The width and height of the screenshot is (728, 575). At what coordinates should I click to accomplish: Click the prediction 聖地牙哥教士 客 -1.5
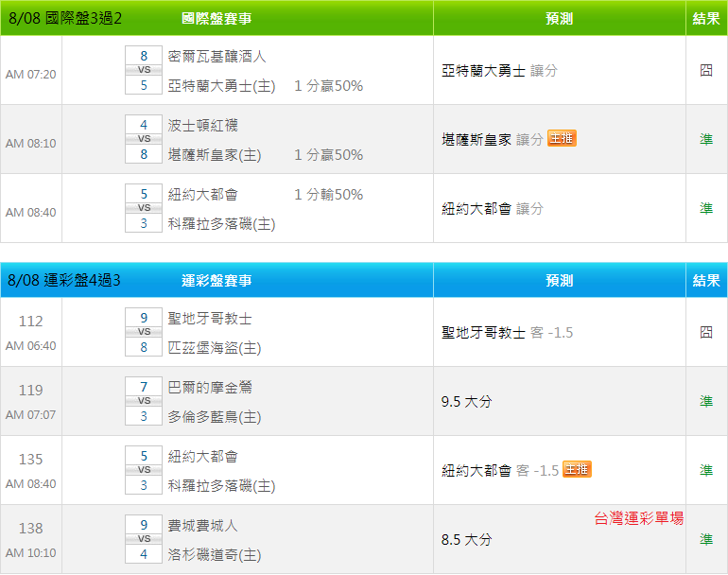508,333
